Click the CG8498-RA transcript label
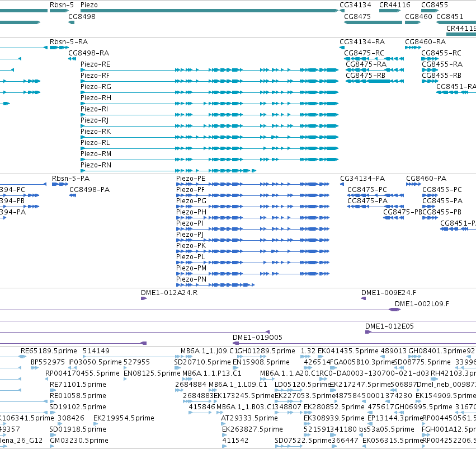The height and width of the screenshot is (449, 476). (88, 53)
